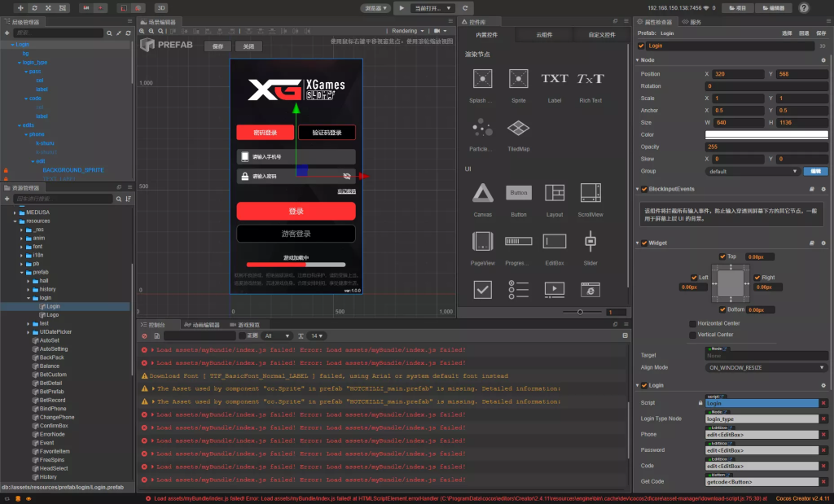The image size is (834, 504).
Task: Uncheck the Top alignment checkbox in Widget
Action: (722, 256)
